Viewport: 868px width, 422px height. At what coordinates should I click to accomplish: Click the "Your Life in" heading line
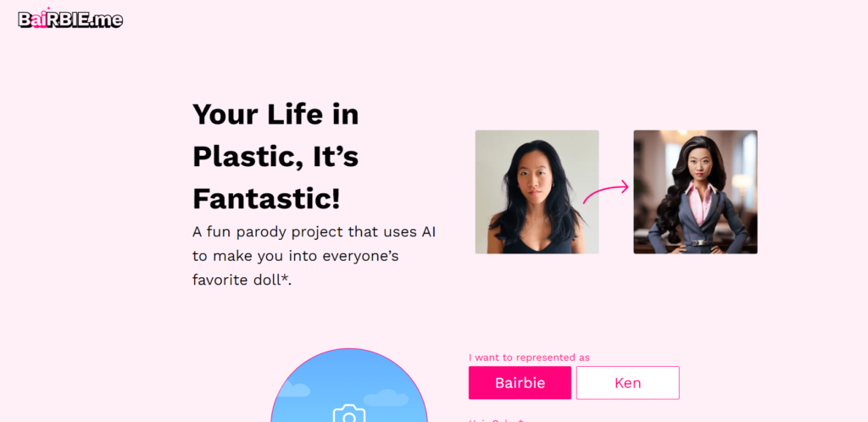[275, 114]
